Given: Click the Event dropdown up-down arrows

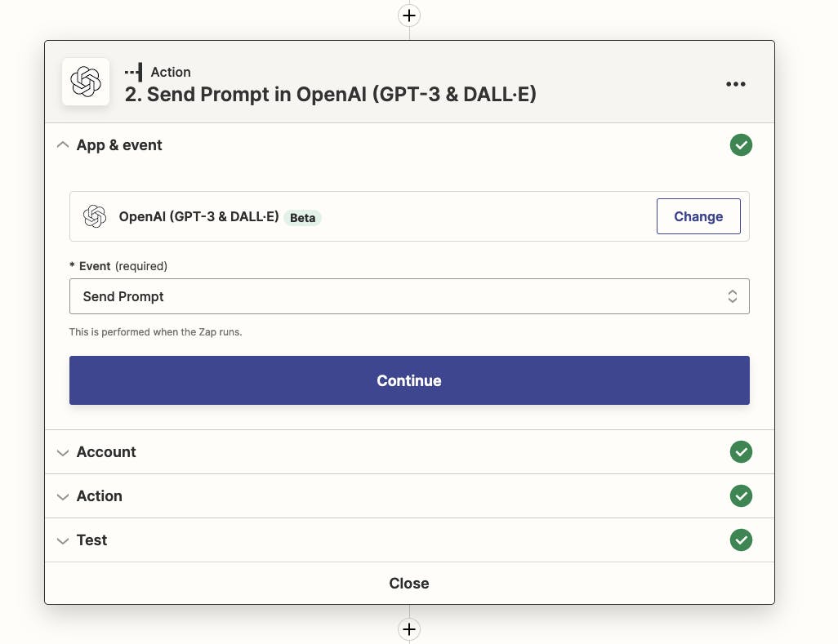Looking at the screenshot, I should coord(732,296).
